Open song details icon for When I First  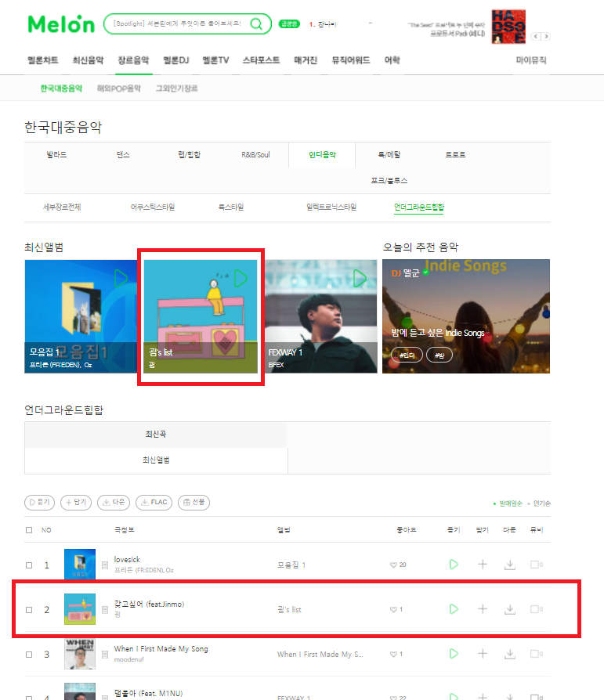(x=105, y=655)
